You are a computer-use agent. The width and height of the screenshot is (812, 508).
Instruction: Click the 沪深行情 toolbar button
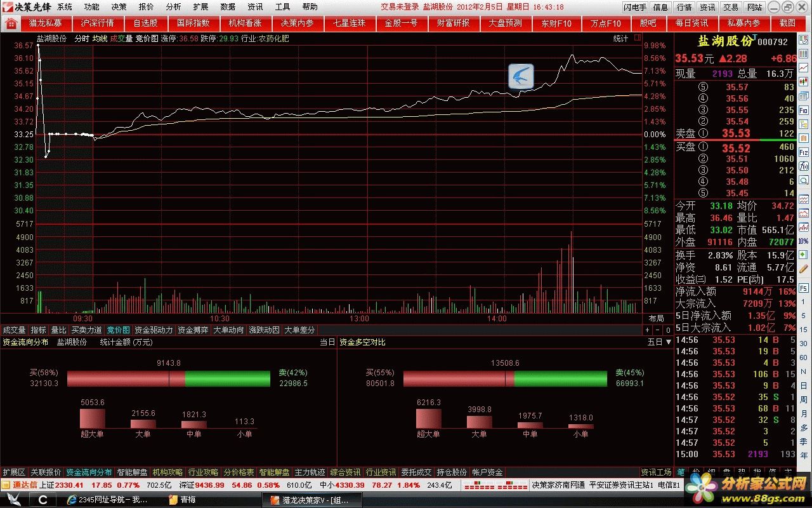(x=98, y=23)
